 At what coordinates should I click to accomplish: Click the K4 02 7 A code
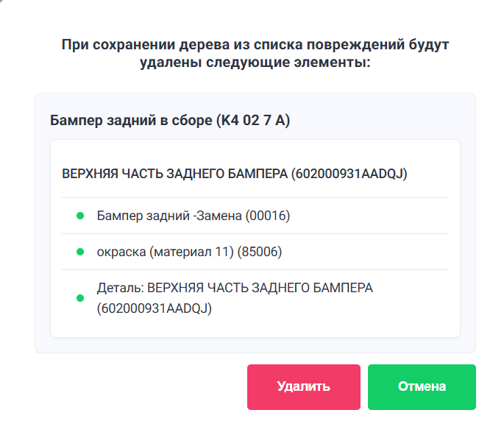click(253, 120)
